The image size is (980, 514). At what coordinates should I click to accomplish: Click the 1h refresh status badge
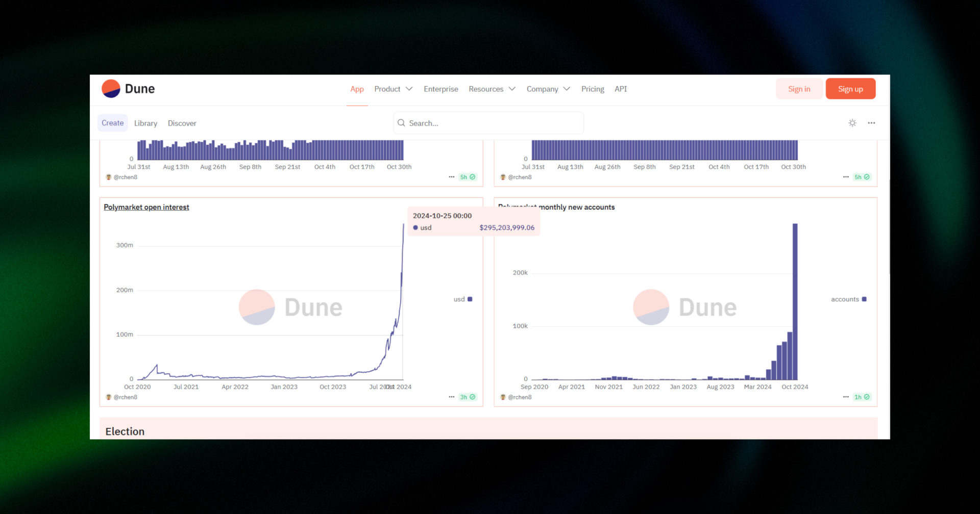coord(862,397)
